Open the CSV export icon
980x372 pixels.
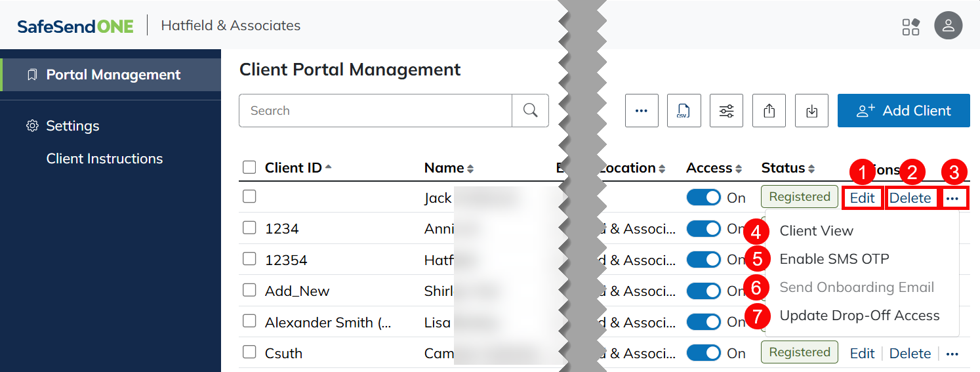point(684,110)
